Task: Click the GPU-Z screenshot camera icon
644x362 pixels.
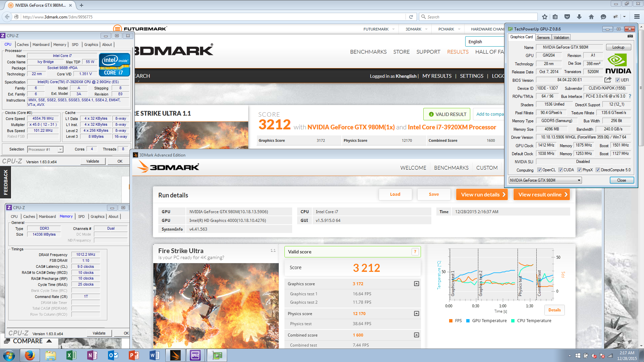Action: tap(630, 36)
